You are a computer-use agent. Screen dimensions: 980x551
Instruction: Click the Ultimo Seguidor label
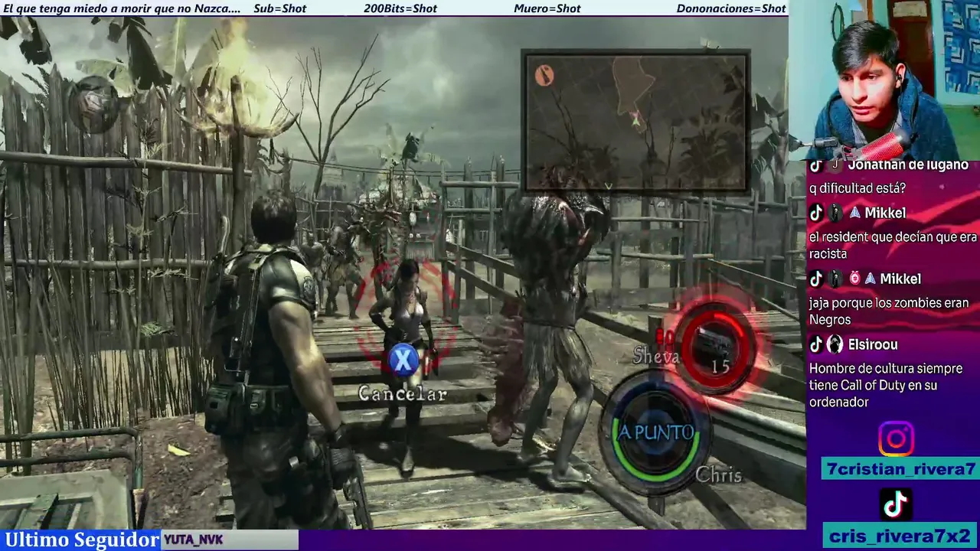click(x=82, y=540)
